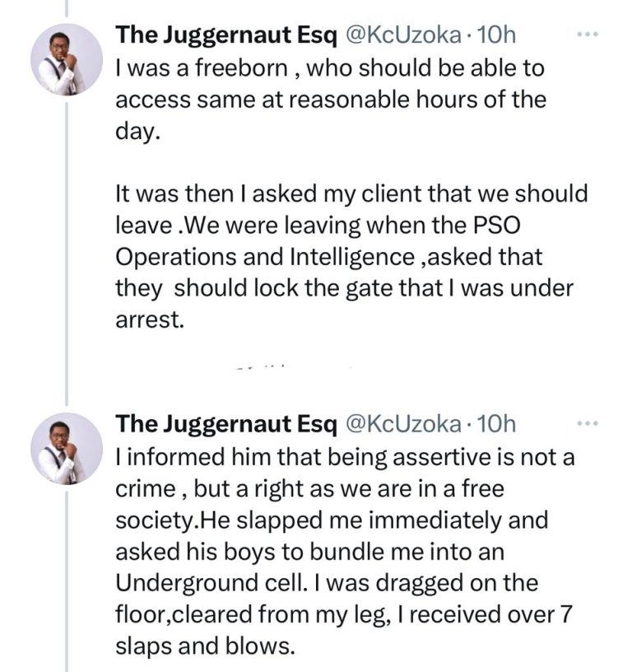The image size is (632, 672).
Task: Open more options on the freeborn tweet
Action: [586, 35]
